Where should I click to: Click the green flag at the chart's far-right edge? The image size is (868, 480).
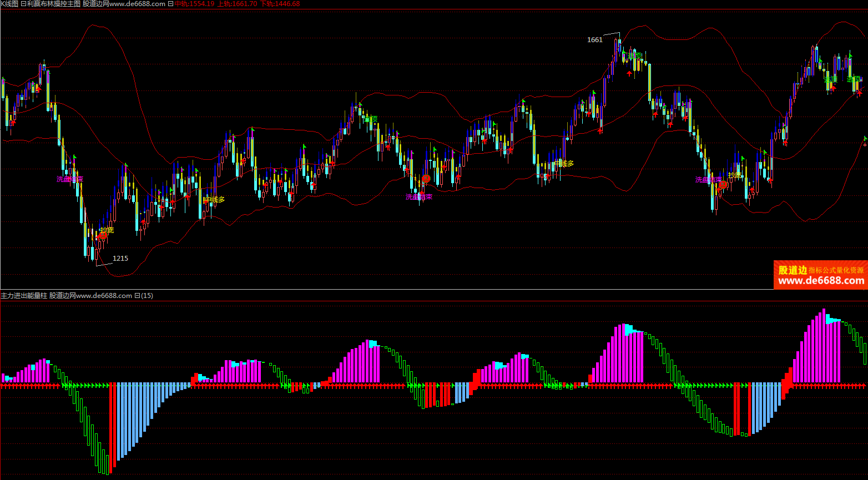pyautogui.click(x=865, y=138)
